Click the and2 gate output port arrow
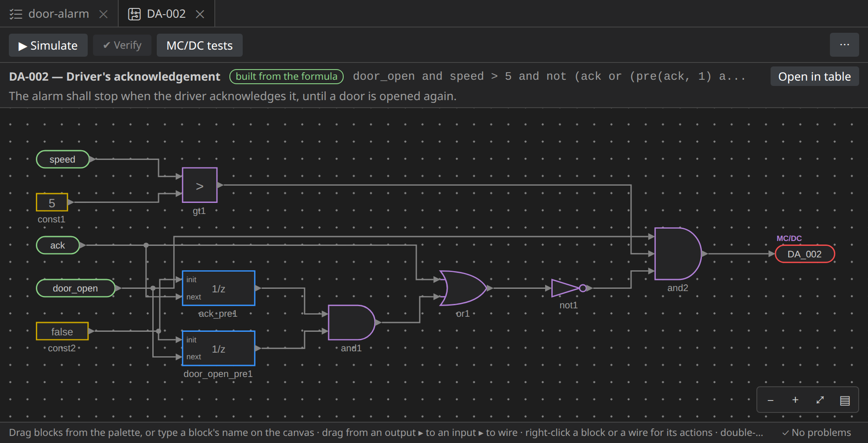This screenshot has height=443, width=868. 705,253
